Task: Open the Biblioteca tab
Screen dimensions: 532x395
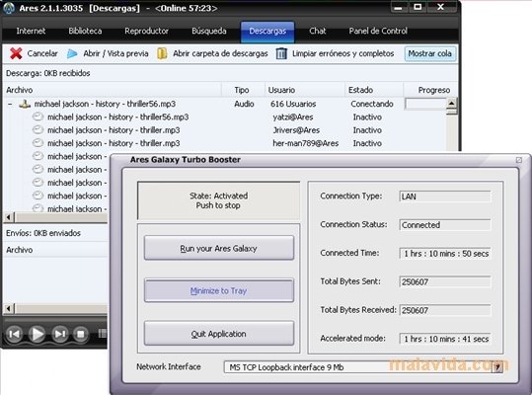Action: tap(85, 31)
